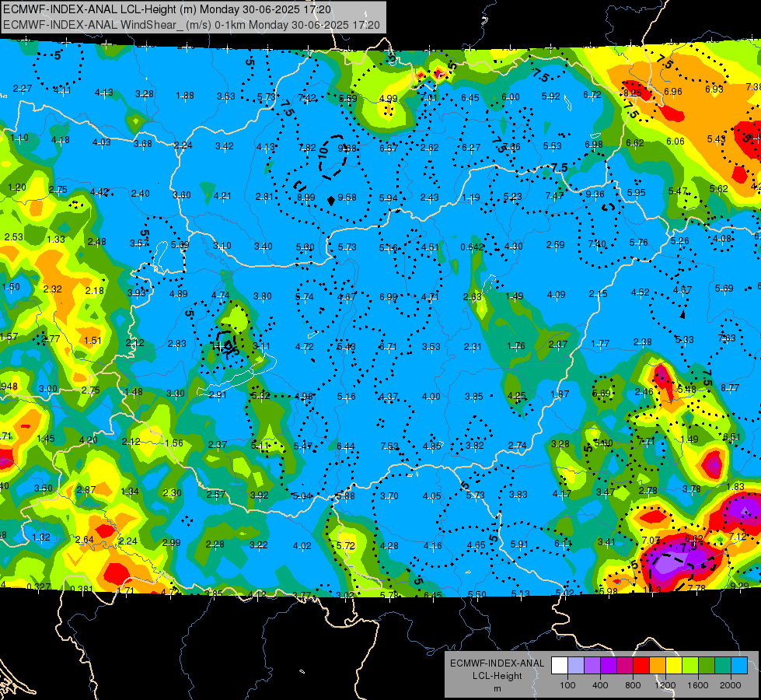Click the wind shear value 1.88
This screenshot has height=700, width=761.
185,96
